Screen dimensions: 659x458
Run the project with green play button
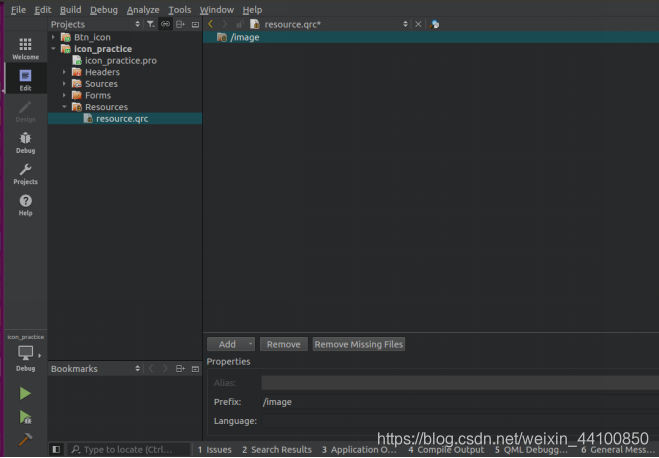tap(25, 393)
